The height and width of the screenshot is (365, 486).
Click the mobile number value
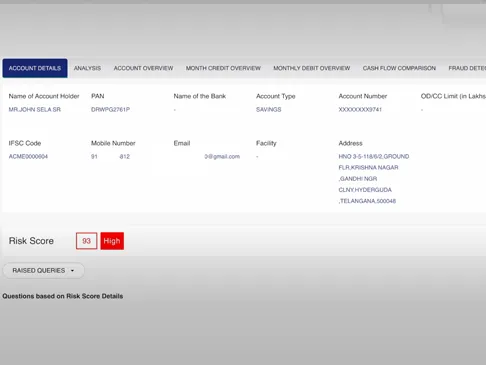[110, 156]
